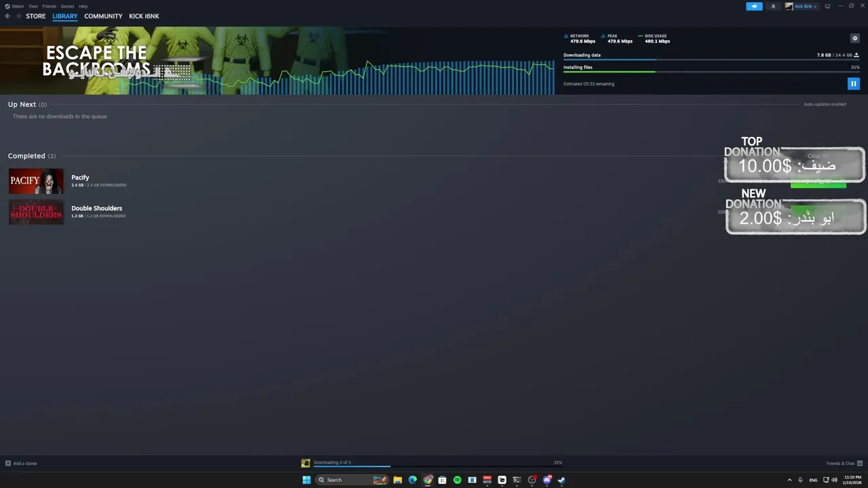Viewport: 868px width, 488px height.
Task: Click the Downloading 3 of 3 status
Action: pos(332,462)
